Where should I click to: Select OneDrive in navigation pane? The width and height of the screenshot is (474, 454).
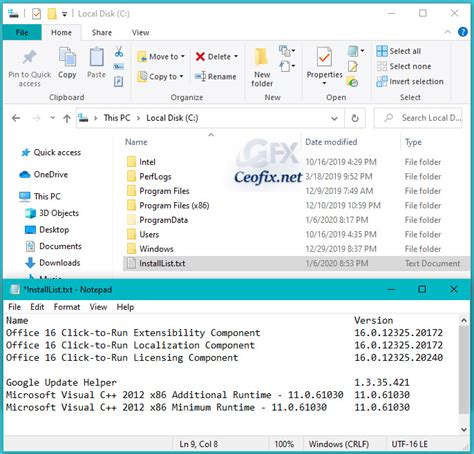pos(44,174)
